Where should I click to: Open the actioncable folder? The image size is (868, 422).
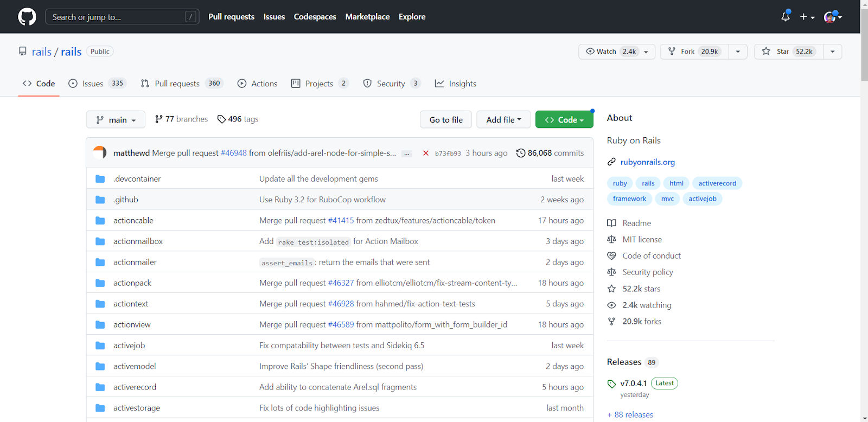pyautogui.click(x=133, y=220)
